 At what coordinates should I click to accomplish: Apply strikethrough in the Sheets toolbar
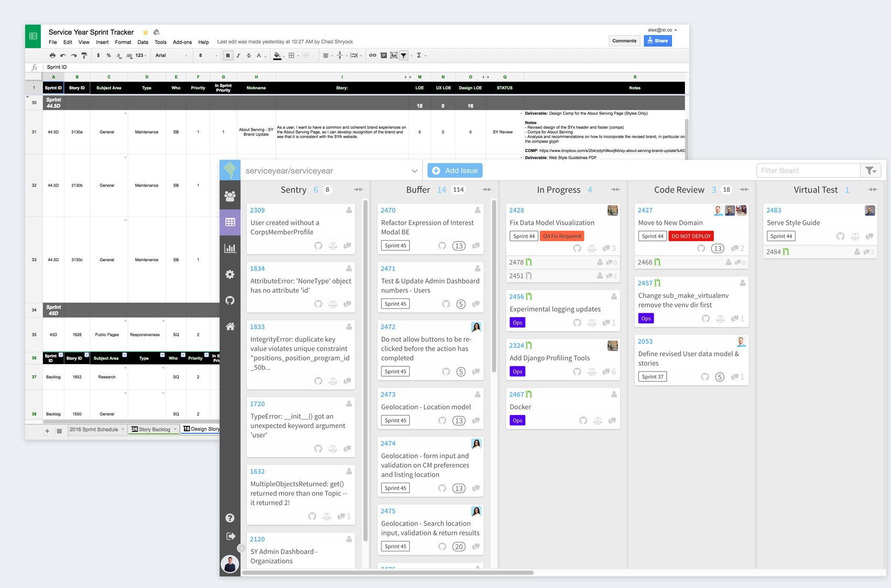[x=248, y=56]
